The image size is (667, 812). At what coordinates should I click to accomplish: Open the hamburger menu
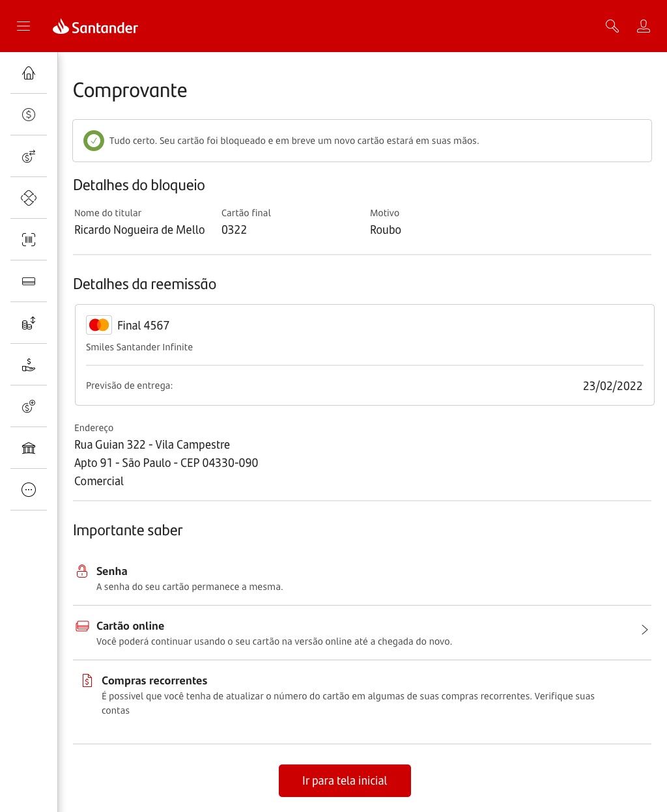pyautogui.click(x=23, y=26)
